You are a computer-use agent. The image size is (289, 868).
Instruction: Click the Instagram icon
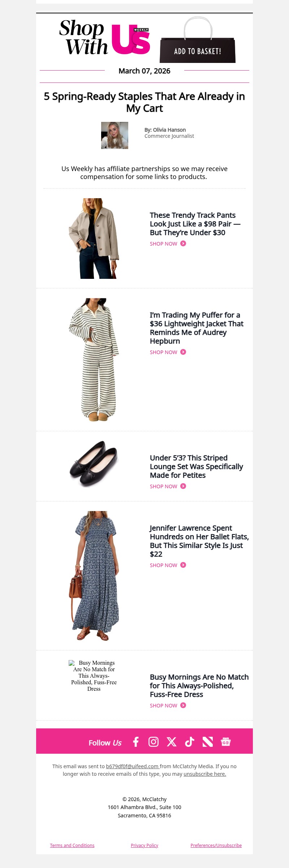coord(154,742)
